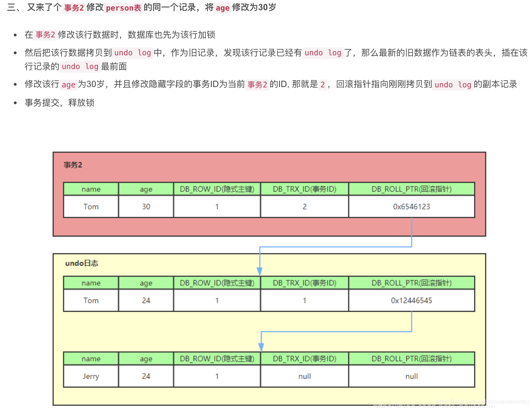Click rollback pointer 0x6546123
The image size is (532, 408).
[412, 207]
